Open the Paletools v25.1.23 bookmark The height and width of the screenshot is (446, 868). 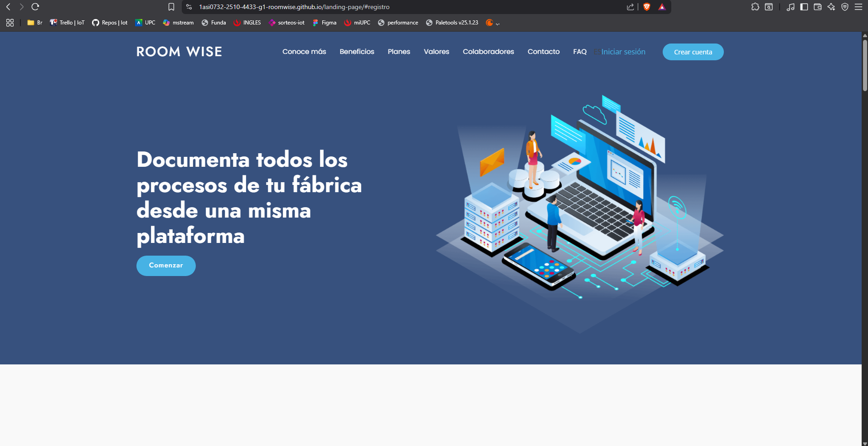(x=452, y=23)
